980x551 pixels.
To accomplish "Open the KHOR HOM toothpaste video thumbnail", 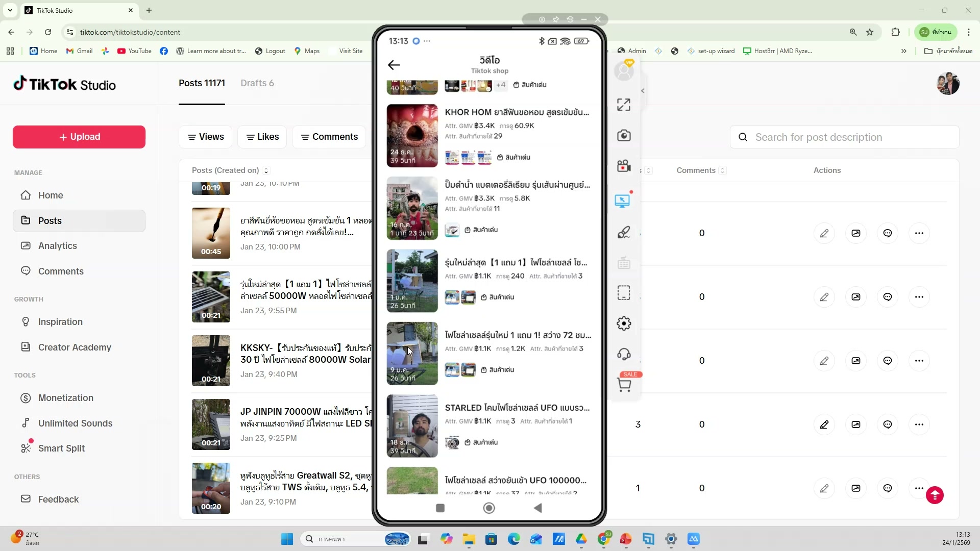I will click(x=412, y=136).
